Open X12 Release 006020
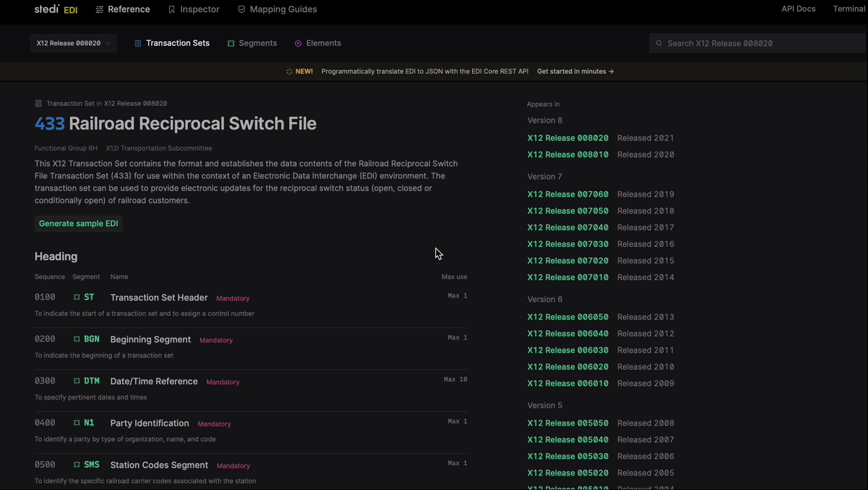Viewport: 868px width, 490px height. (x=568, y=367)
